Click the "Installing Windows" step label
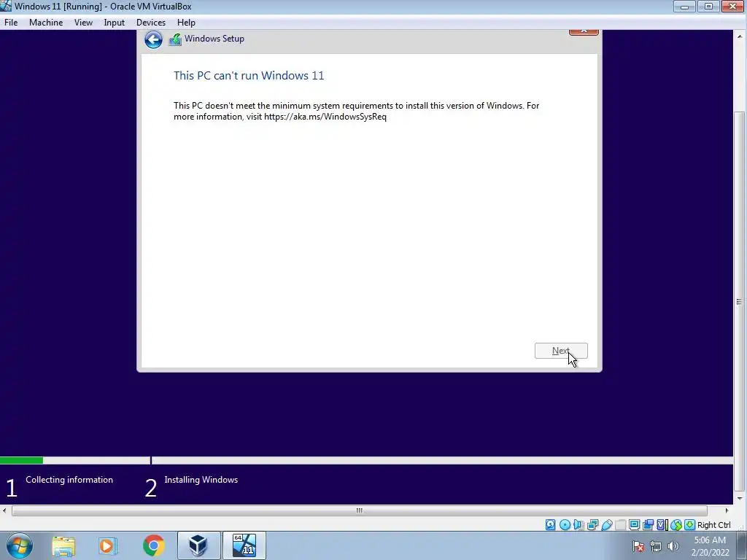The height and width of the screenshot is (560, 747). tap(201, 480)
